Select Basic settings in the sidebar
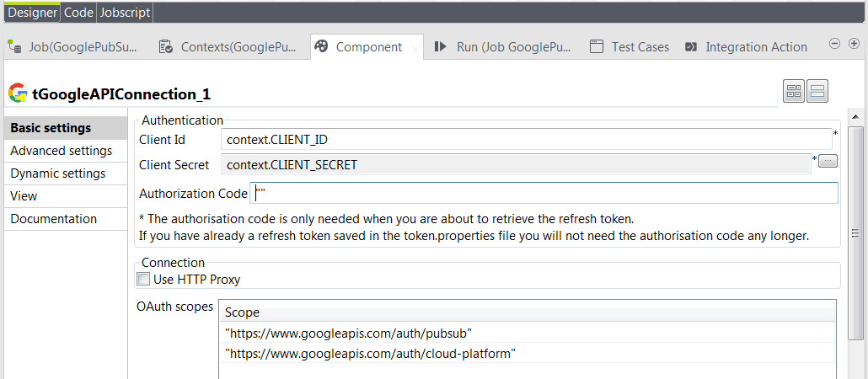The width and height of the screenshot is (868, 379). coord(66,128)
